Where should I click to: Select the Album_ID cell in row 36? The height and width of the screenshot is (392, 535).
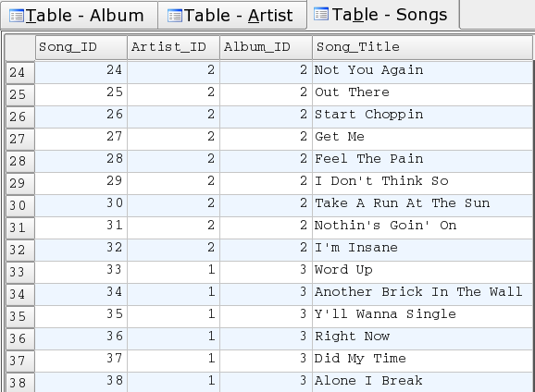[266, 338]
